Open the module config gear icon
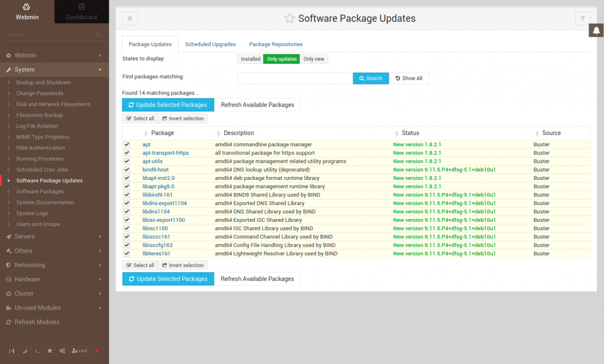Screen dimensions: 604x364 tap(129, 18)
